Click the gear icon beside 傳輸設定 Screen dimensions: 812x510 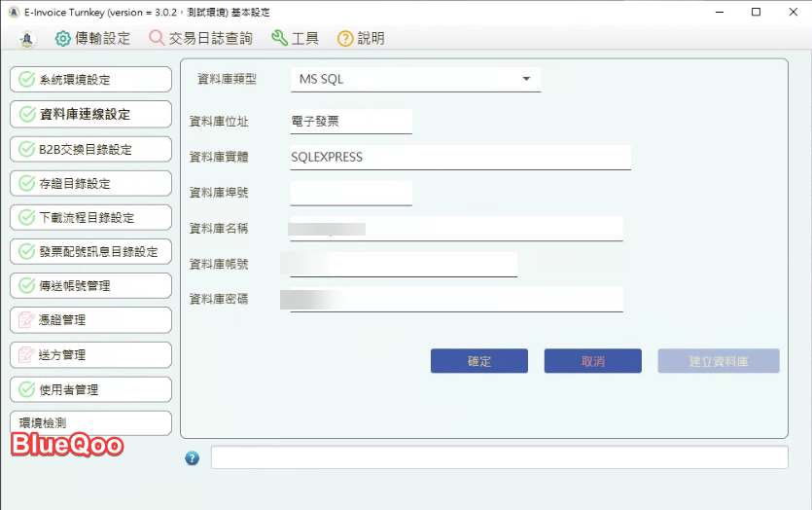click(63, 38)
